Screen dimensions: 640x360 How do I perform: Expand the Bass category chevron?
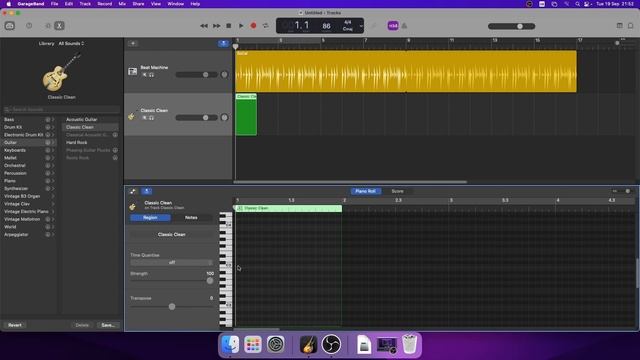click(x=53, y=120)
